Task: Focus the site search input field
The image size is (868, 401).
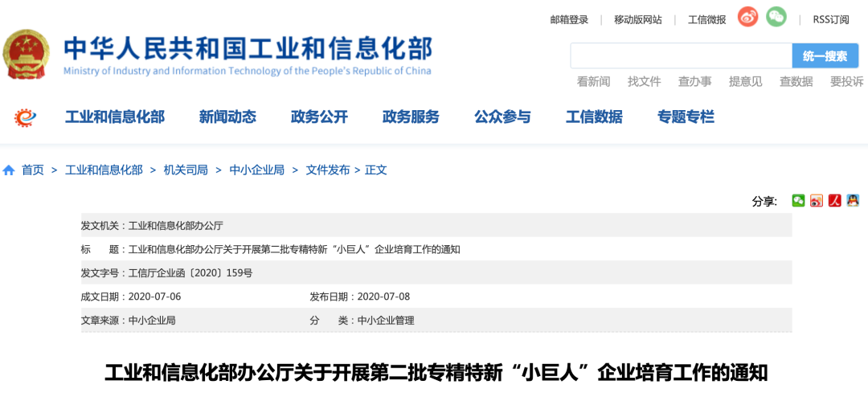Action: 682,56
